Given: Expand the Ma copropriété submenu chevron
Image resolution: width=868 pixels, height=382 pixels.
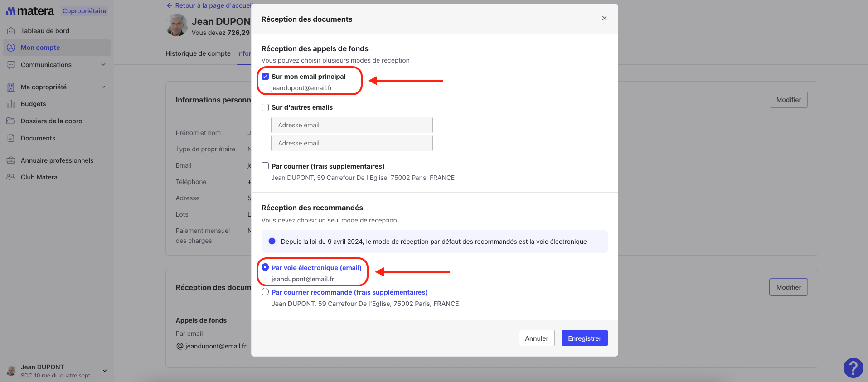Looking at the screenshot, I should click(x=103, y=87).
